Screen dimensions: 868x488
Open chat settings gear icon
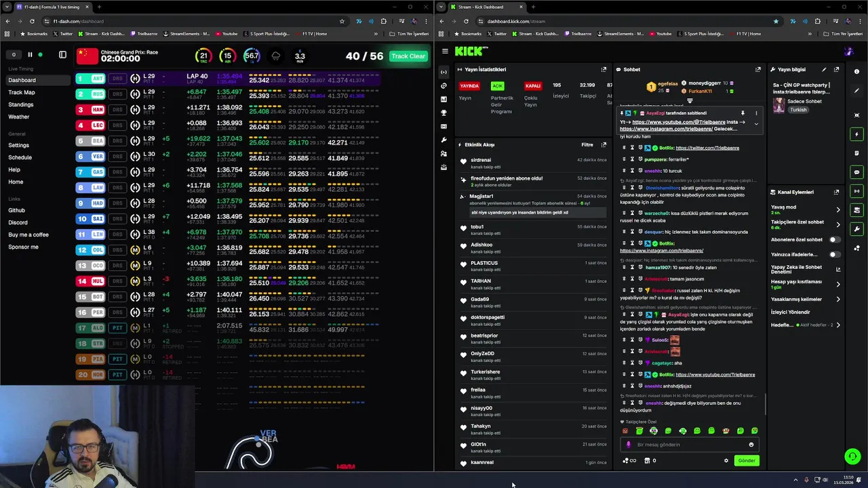(x=726, y=461)
